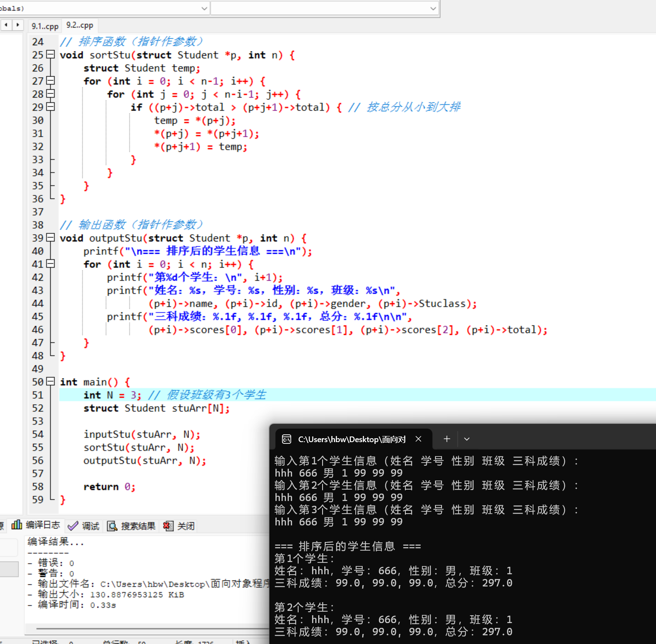
Task: Open the 搜索结果 search results tab
Action: click(x=131, y=526)
